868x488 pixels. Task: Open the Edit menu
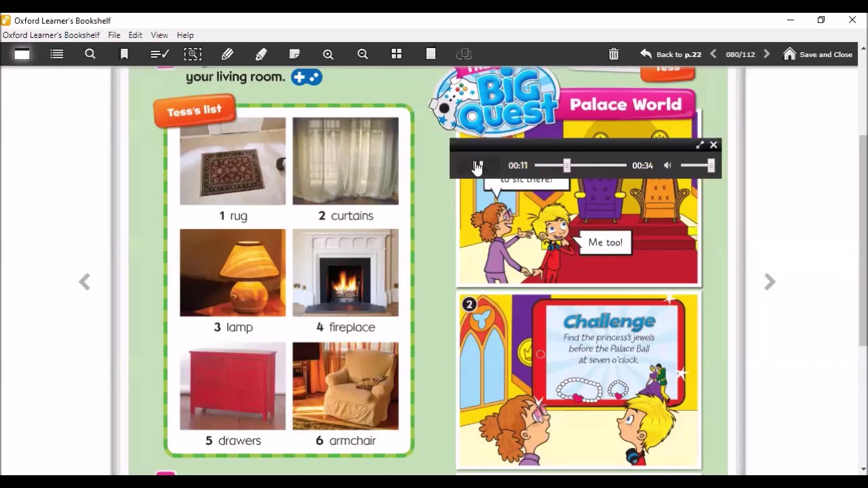click(x=136, y=35)
